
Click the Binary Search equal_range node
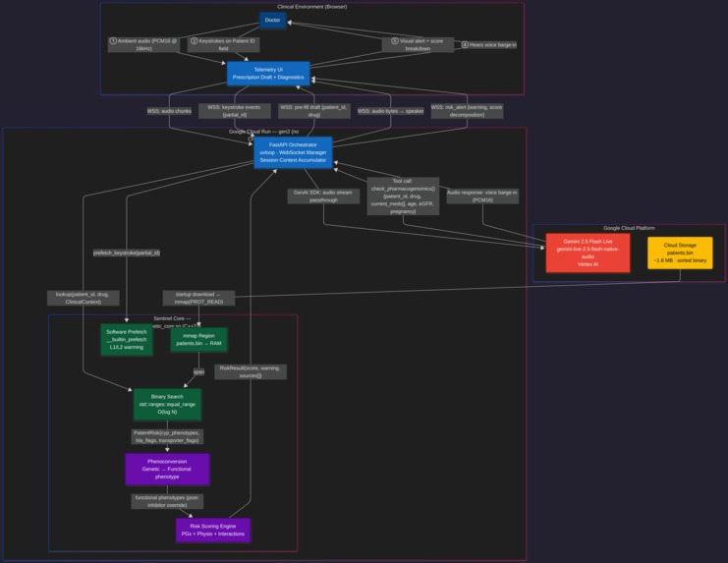(x=167, y=404)
